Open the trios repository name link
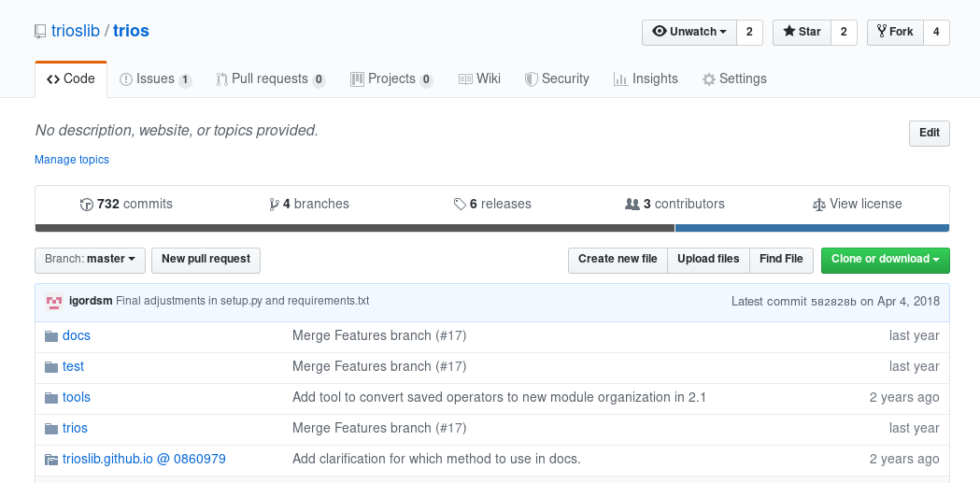Image resolution: width=980 pixels, height=483 pixels. coord(131,31)
